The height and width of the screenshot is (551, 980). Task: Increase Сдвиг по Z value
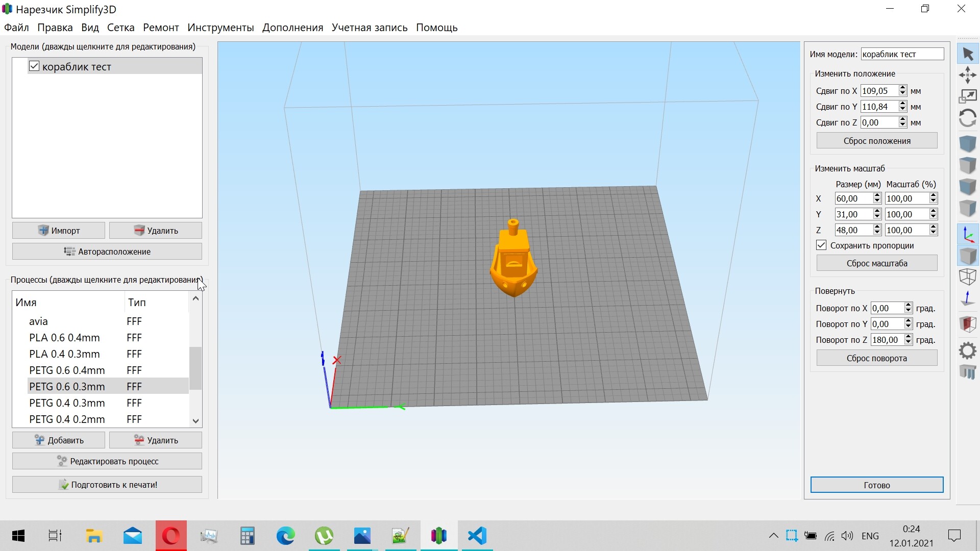tap(903, 119)
